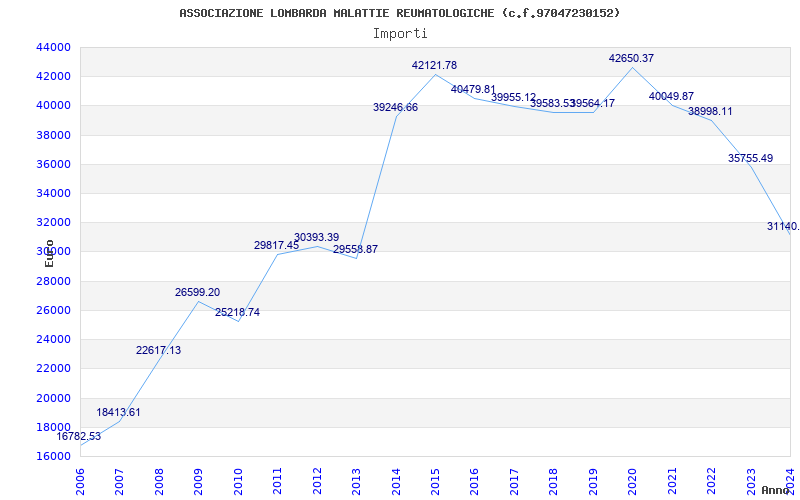800x500 pixels.
Task: Click the x-axis year label 2022
Action: point(711,482)
